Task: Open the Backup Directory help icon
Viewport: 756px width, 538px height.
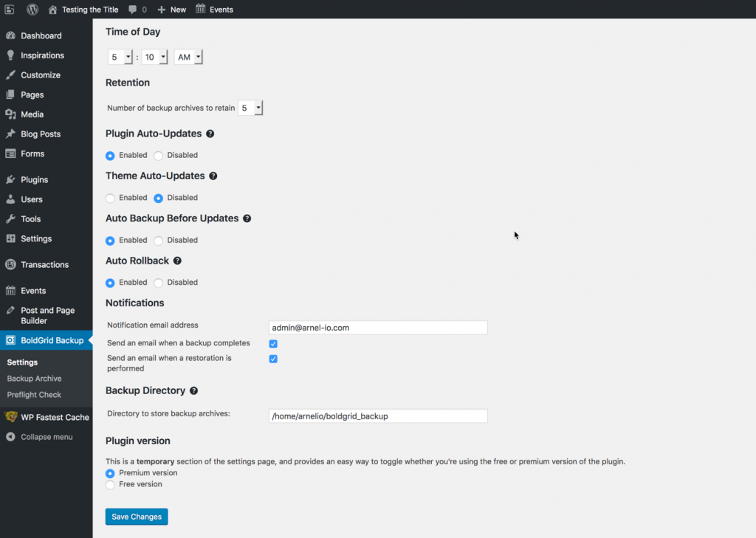Action: point(193,391)
